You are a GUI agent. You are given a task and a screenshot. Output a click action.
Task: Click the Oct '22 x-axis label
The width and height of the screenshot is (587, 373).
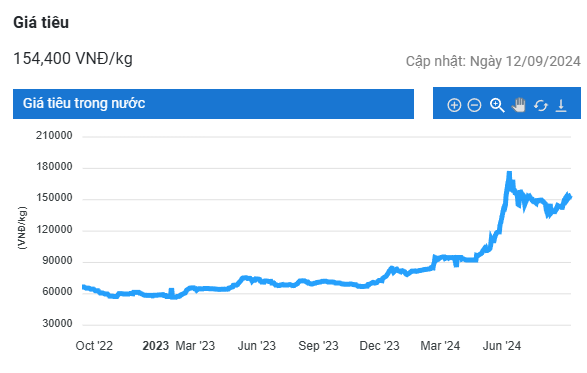94,346
